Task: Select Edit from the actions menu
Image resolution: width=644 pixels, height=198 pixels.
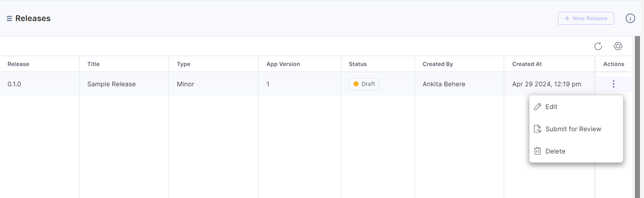Action: 576,107
